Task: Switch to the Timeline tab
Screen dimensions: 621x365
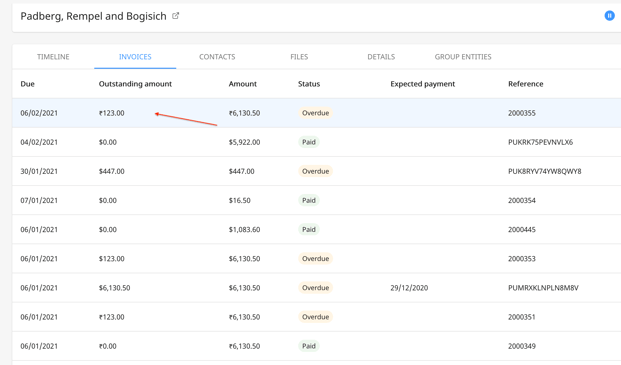Action: [x=53, y=57]
